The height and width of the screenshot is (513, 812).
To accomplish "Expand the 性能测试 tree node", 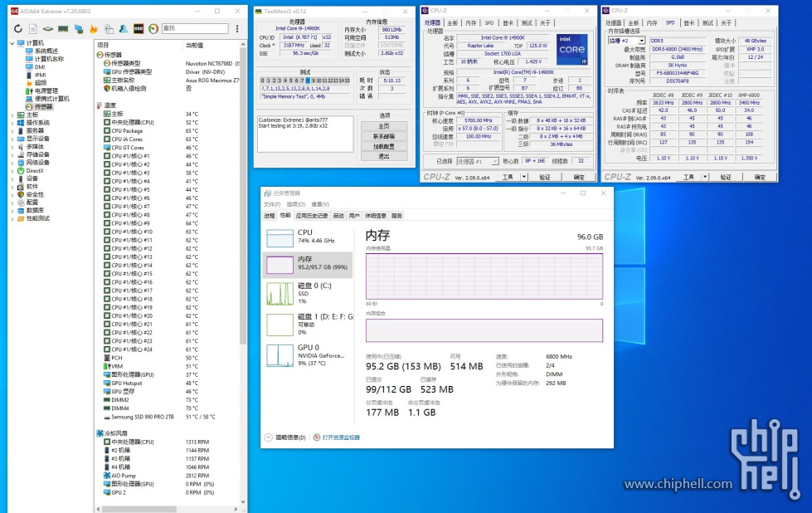I will pos(12,218).
